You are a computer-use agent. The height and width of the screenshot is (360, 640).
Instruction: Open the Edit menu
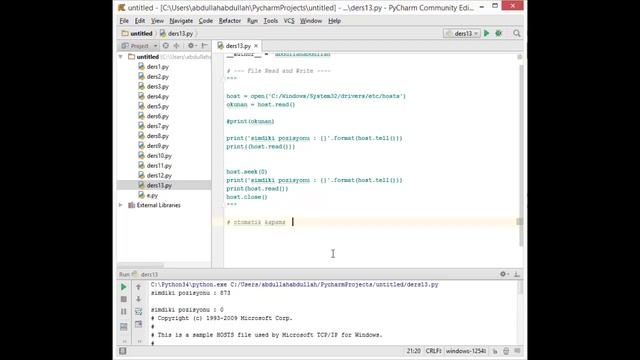click(x=140, y=21)
